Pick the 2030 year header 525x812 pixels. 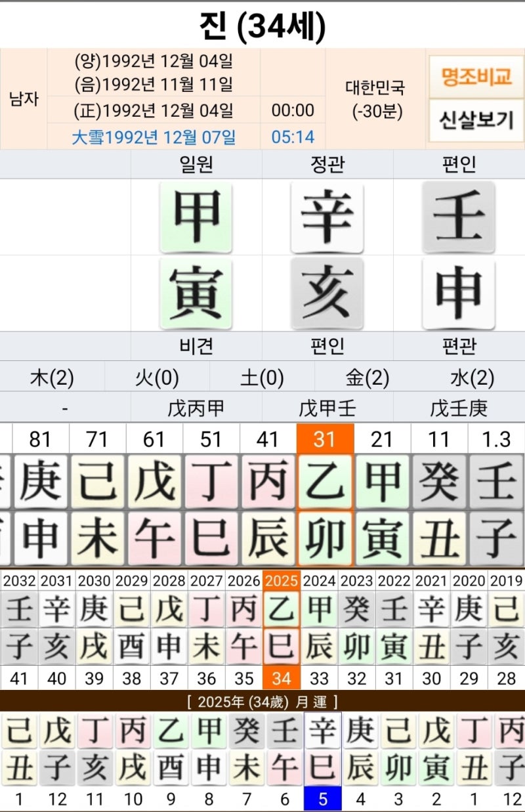click(94, 580)
